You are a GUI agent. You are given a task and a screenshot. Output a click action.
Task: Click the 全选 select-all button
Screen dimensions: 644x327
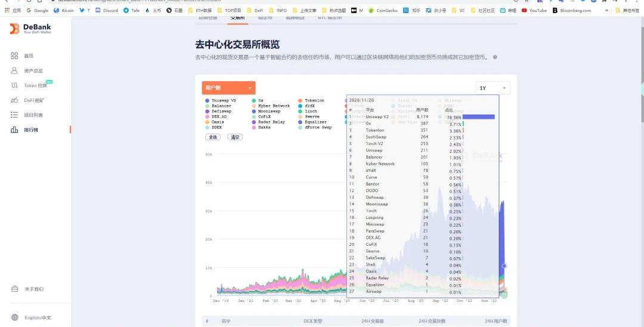coord(213,137)
